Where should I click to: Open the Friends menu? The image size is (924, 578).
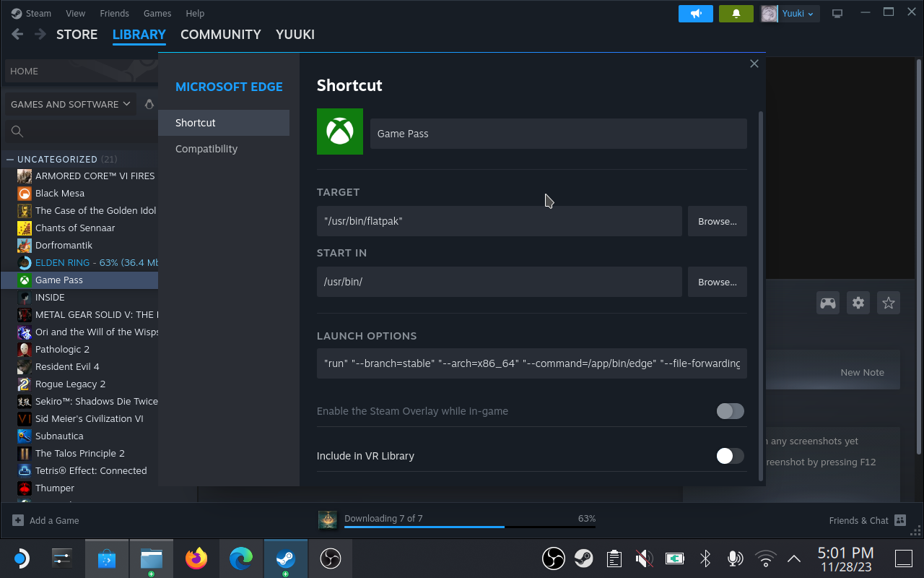[114, 13]
